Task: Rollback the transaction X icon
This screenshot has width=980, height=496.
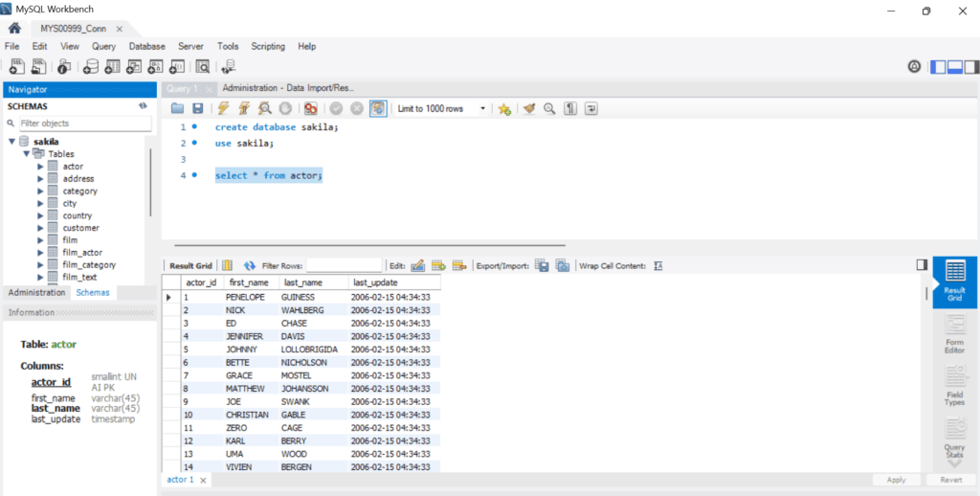Action: 357,109
